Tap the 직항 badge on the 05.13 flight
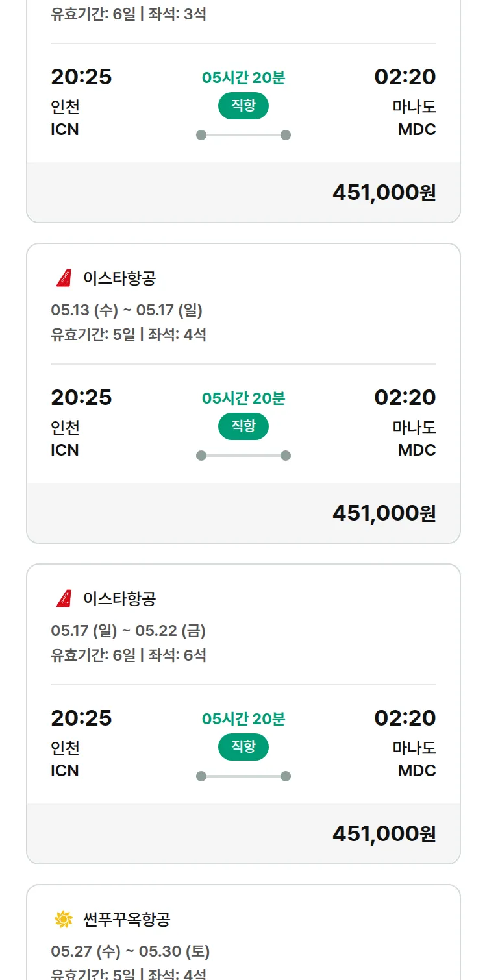This screenshot has width=487, height=980. (243, 426)
